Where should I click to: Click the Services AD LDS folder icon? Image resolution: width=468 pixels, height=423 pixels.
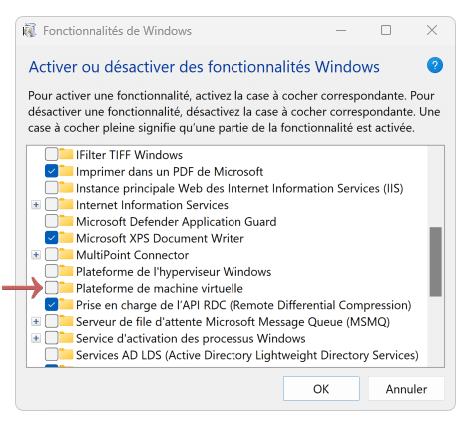(66, 354)
